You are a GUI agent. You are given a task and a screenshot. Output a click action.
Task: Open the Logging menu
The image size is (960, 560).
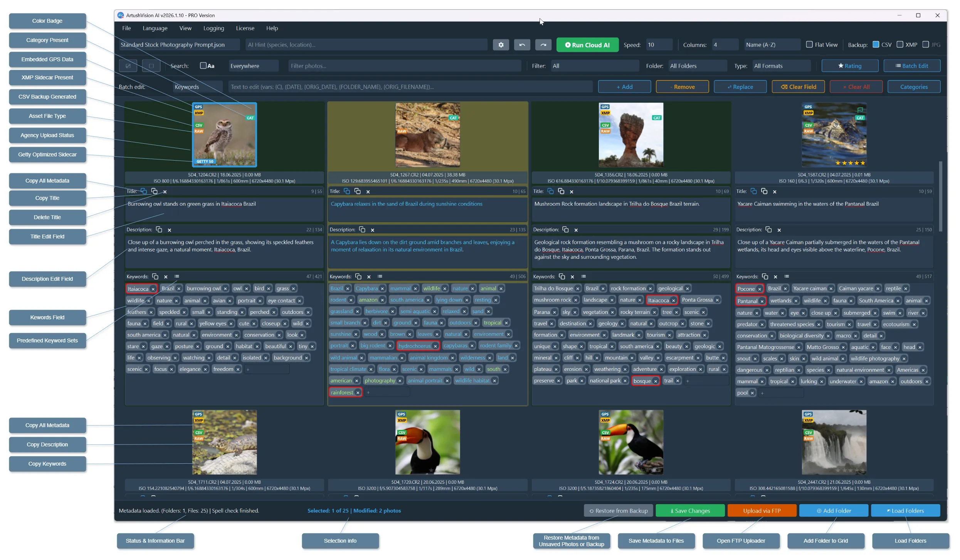click(214, 28)
